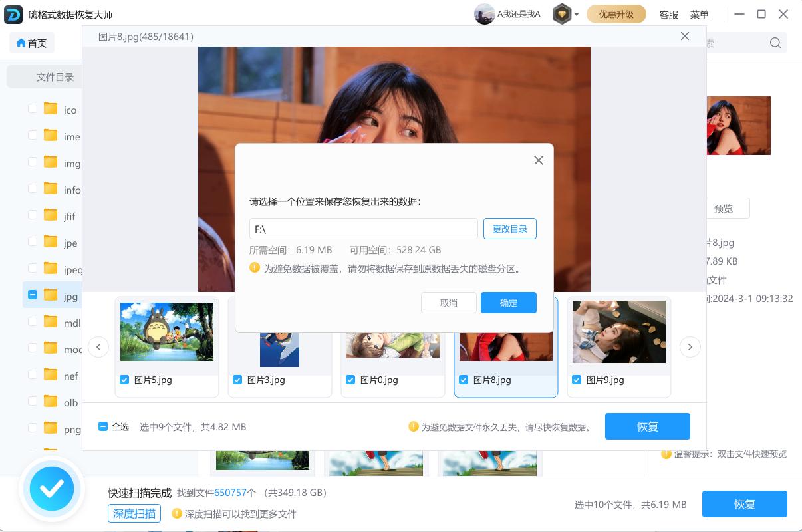Check the ico folder checkbox
Viewport: 802px width, 532px height.
pyautogui.click(x=33, y=108)
